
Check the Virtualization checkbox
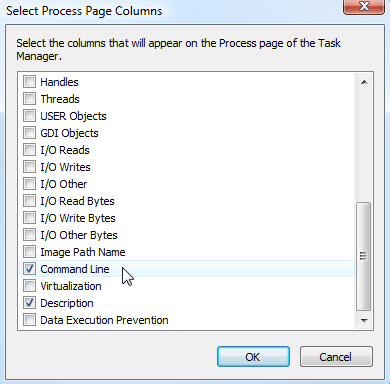(29, 286)
